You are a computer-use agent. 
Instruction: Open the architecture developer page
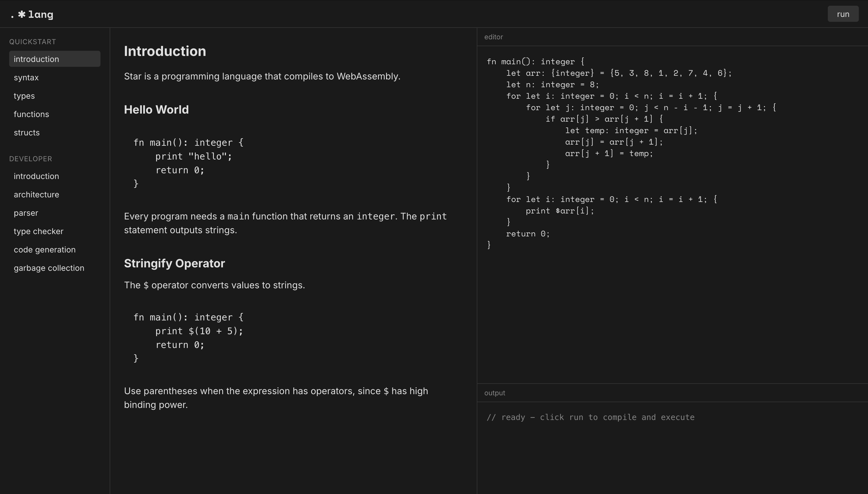36,195
